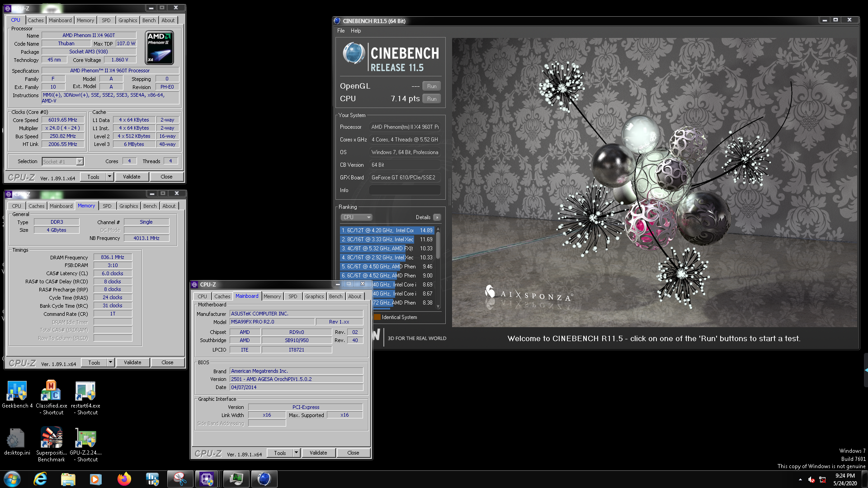Switch to CPU tab in Mainboard CPU-Z window
Screen dimensions: 868x488
202,296
